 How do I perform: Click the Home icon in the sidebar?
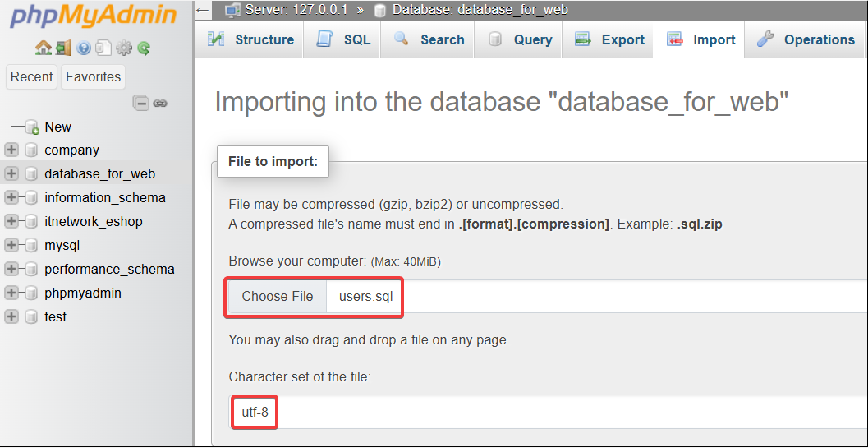(44, 48)
